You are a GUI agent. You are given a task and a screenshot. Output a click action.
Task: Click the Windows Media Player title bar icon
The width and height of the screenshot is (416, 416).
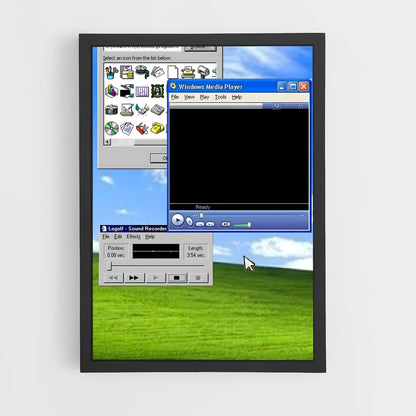click(x=173, y=86)
